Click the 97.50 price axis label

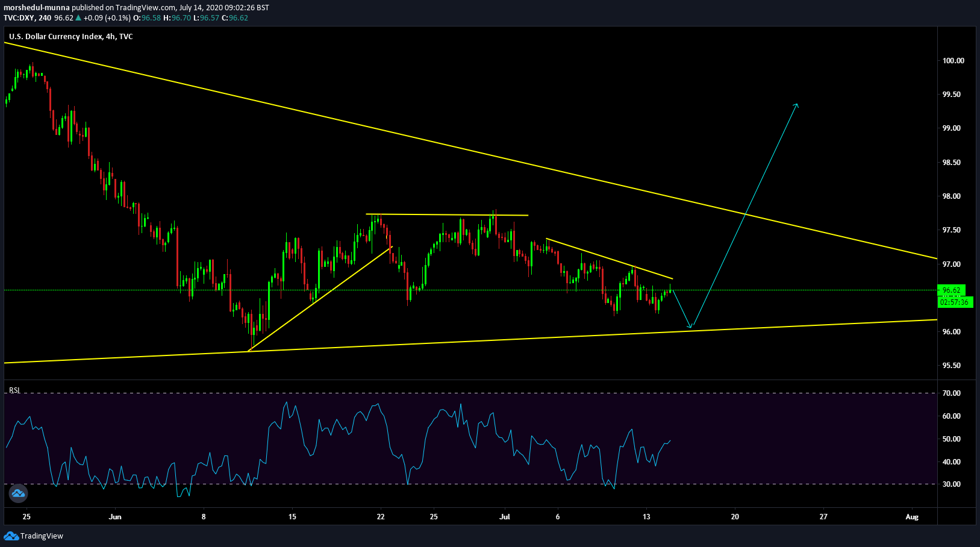pyautogui.click(x=952, y=230)
